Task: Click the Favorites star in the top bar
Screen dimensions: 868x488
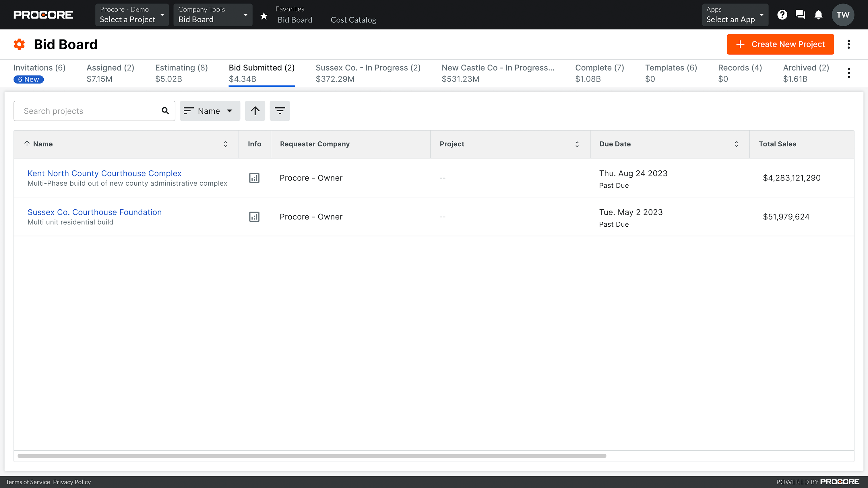Action: [263, 15]
